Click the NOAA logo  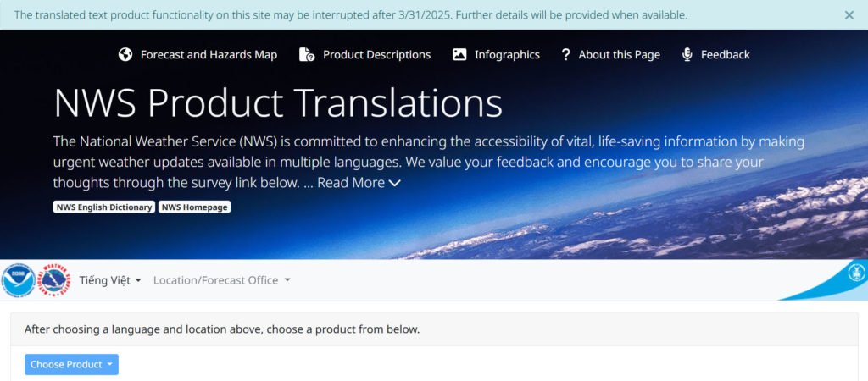[x=19, y=280]
